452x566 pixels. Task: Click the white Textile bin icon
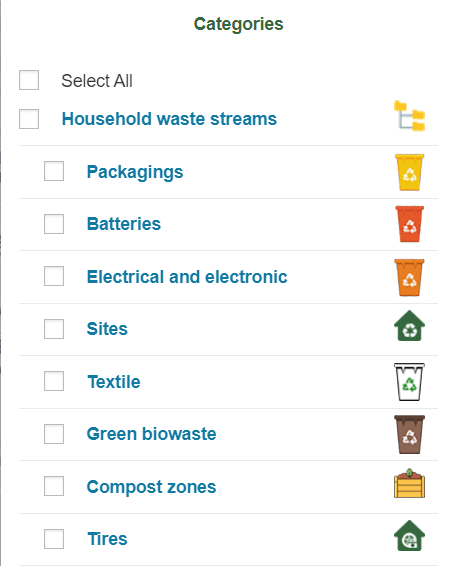click(x=409, y=382)
